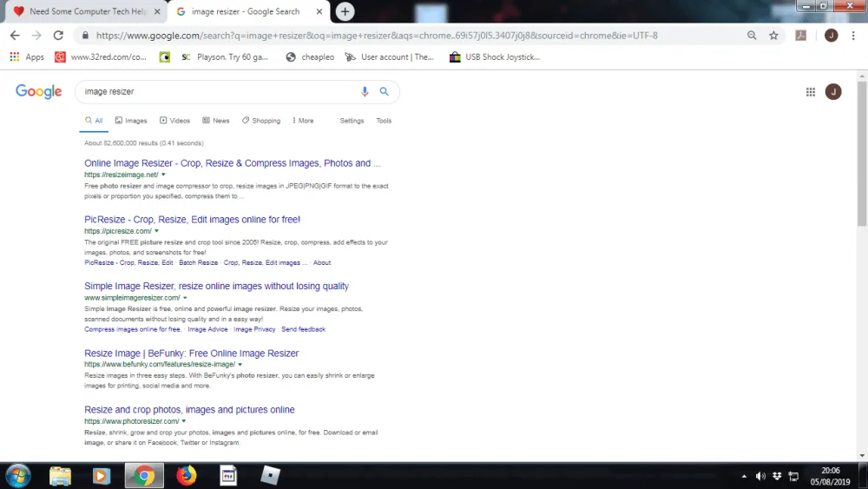Select the All results tab
Image resolution: width=868 pixels, height=489 pixels.
pyautogui.click(x=94, y=121)
